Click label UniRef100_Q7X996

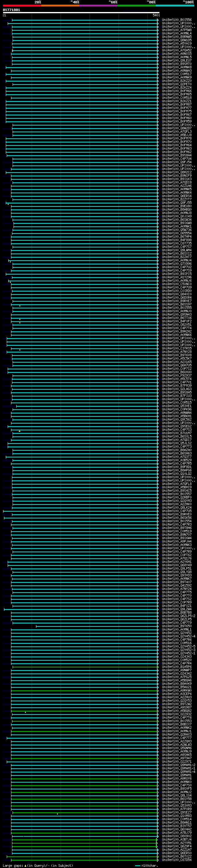[x=176, y=264]
